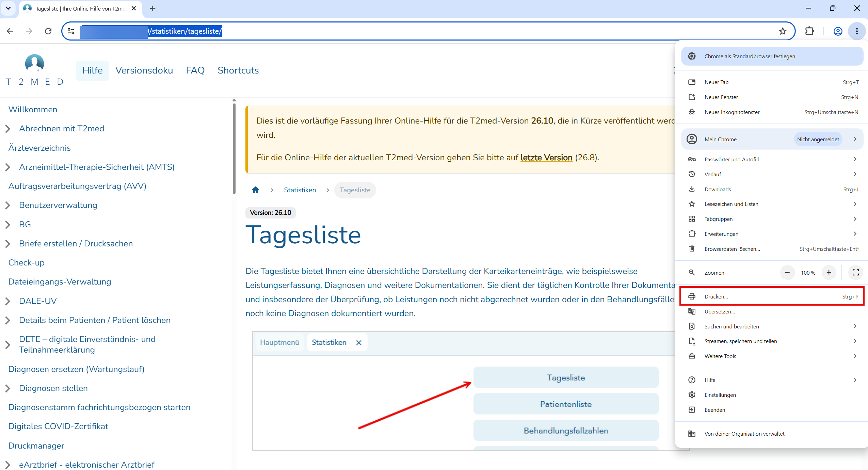Open Ärzteverzeichnis in the sidebar

point(39,148)
